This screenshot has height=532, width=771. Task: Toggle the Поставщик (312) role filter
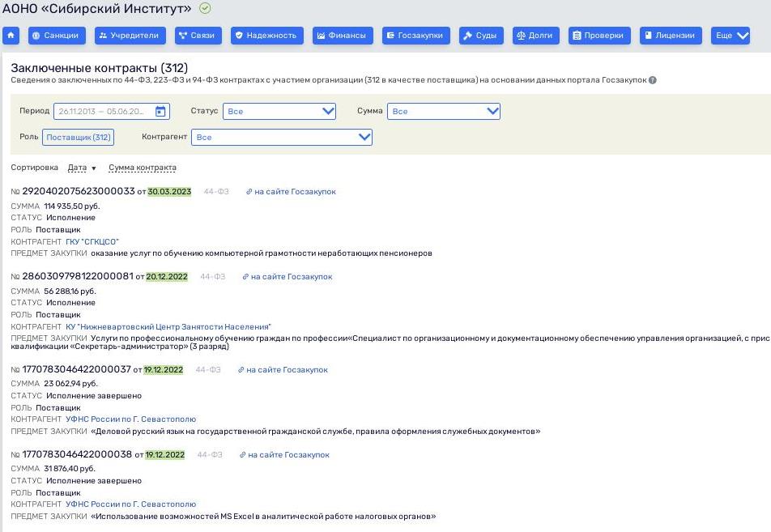tap(78, 138)
